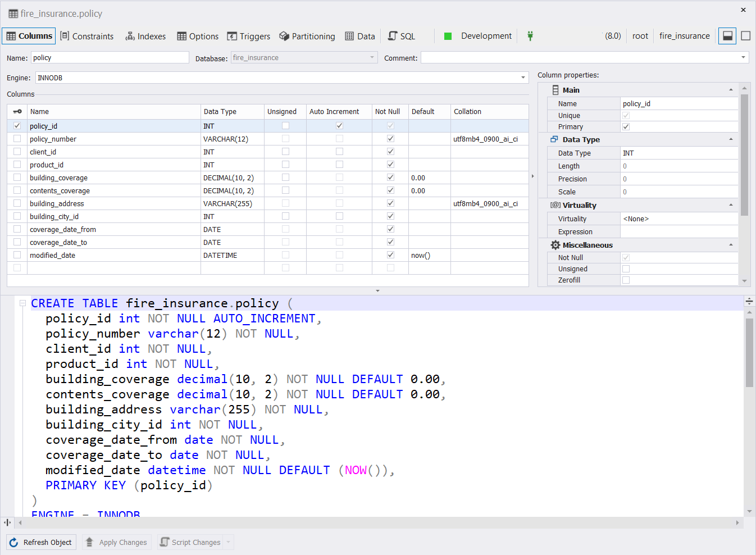Screen dimensions: 756x555
Task: Switch to split horizontal layout view icon
Action: pyautogui.click(x=727, y=36)
